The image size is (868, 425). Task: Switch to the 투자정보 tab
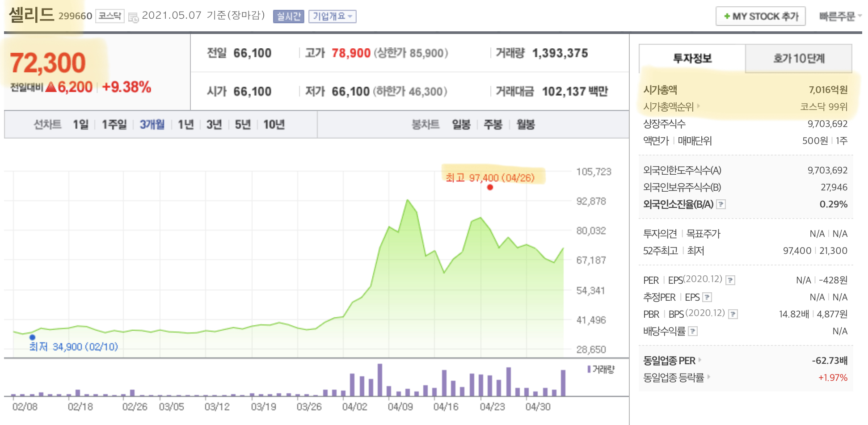(x=692, y=58)
